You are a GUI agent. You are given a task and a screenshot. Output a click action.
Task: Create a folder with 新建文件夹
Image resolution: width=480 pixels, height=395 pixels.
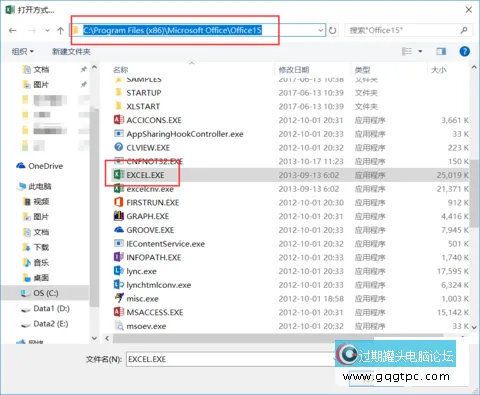[x=71, y=51]
